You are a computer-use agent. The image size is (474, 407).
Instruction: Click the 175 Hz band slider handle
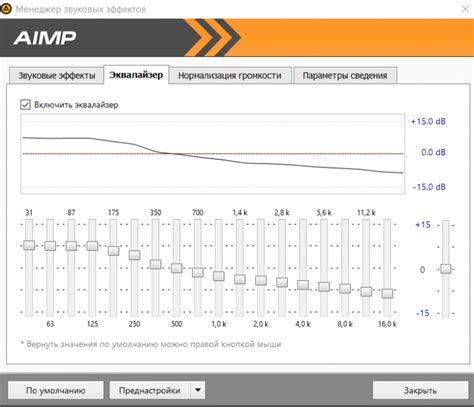coord(113,251)
